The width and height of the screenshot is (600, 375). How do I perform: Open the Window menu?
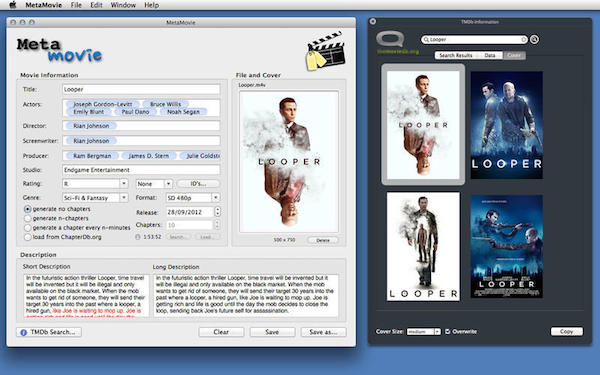click(x=123, y=5)
